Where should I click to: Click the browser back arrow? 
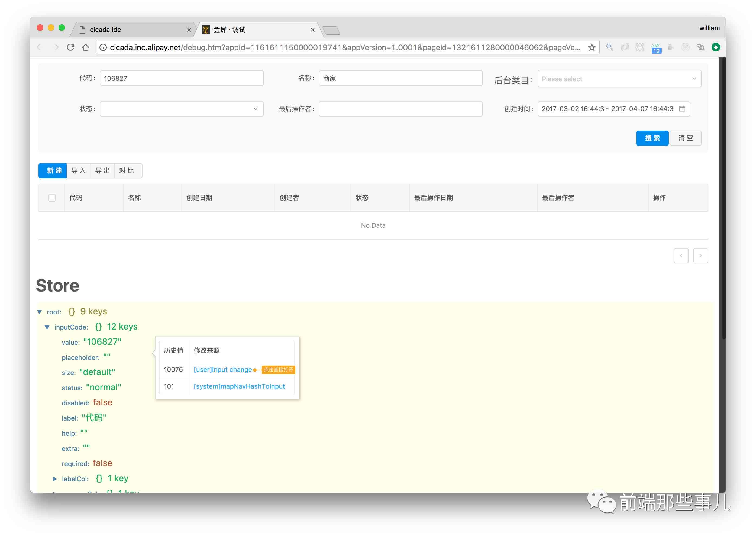(x=40, y=47)
